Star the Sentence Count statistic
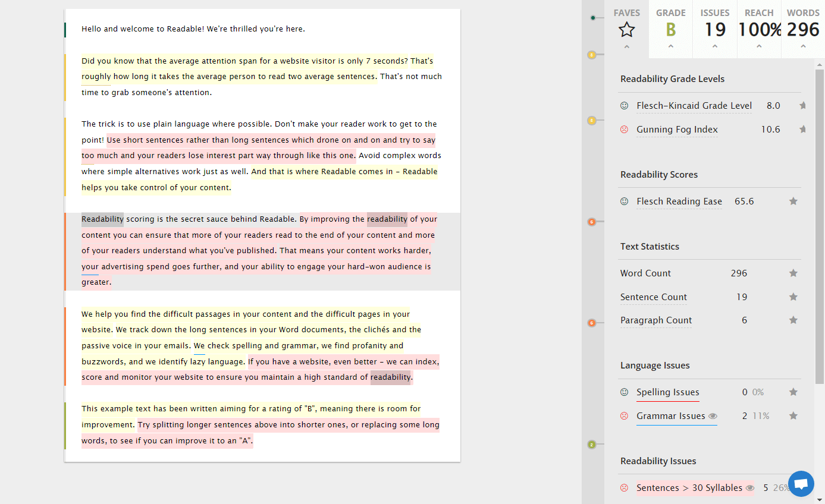825x504 pixels. (793, 297)
